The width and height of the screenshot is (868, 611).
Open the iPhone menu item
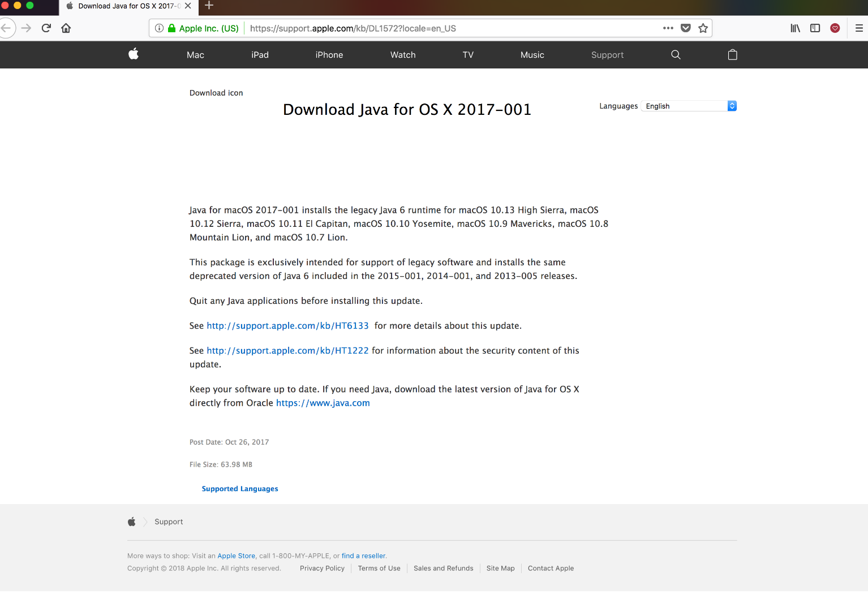click(329, 55)
